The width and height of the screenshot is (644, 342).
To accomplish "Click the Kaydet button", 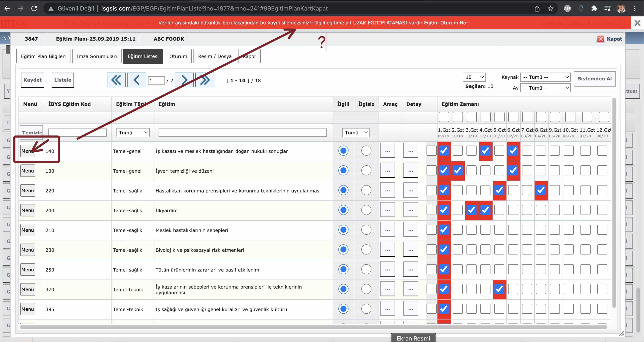I will pos(33,80).
